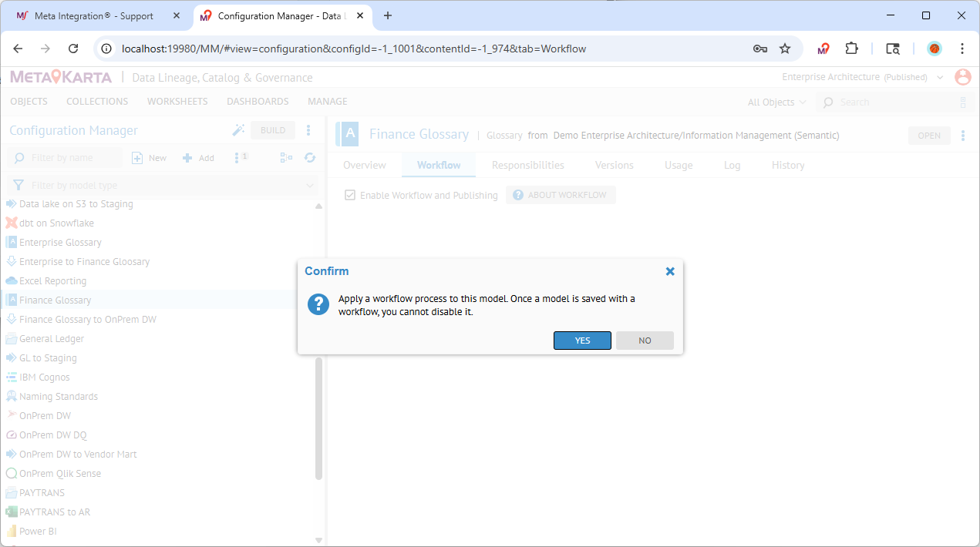Image resolution: width=980 pixels, height=547 pixels.
Task: Click the magic wand icon in Configuration Manager
Action: 238,130
